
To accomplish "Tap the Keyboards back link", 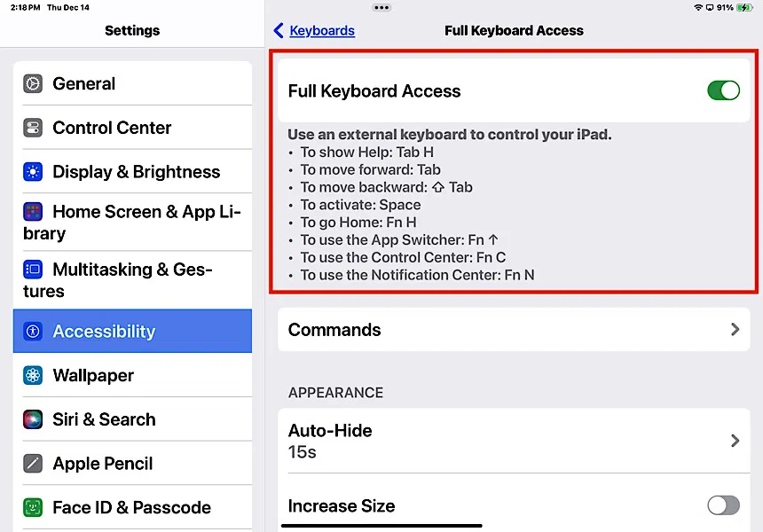I will click(321, 31).
